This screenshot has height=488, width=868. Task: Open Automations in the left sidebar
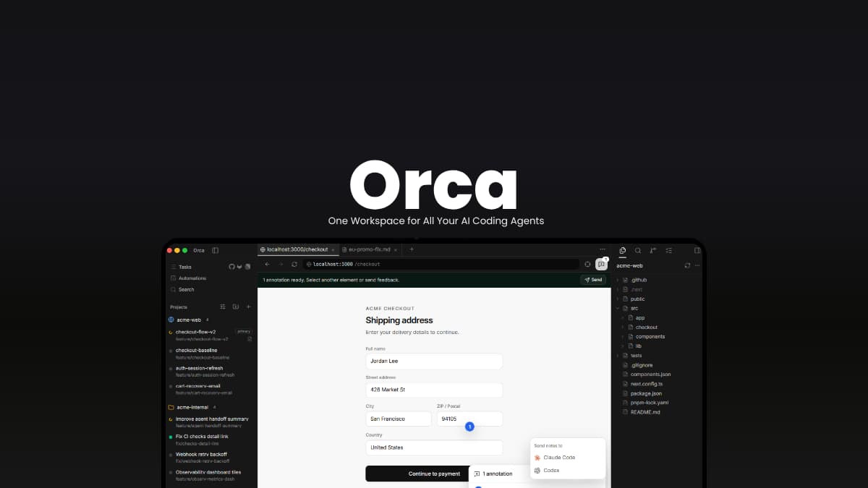(188, 278)
